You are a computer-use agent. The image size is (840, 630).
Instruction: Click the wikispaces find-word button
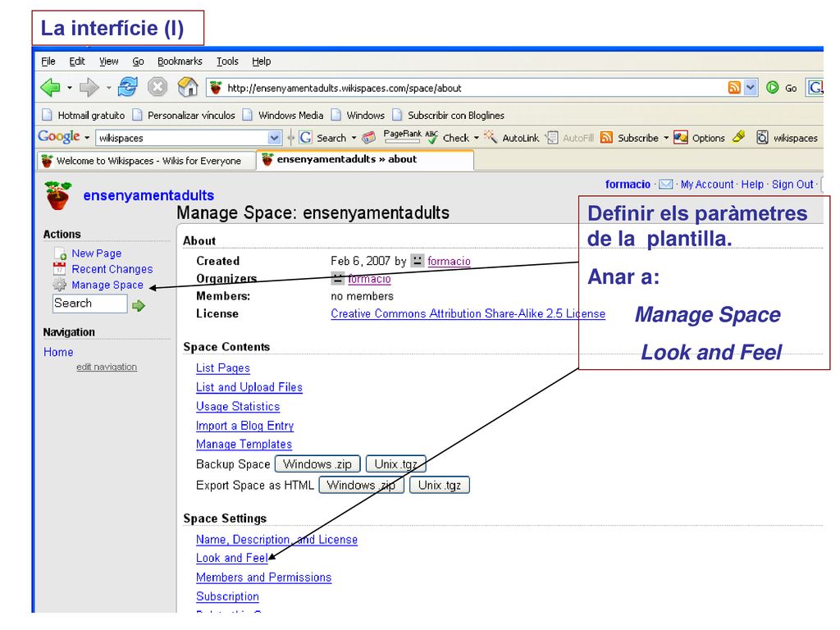point(787,138)
